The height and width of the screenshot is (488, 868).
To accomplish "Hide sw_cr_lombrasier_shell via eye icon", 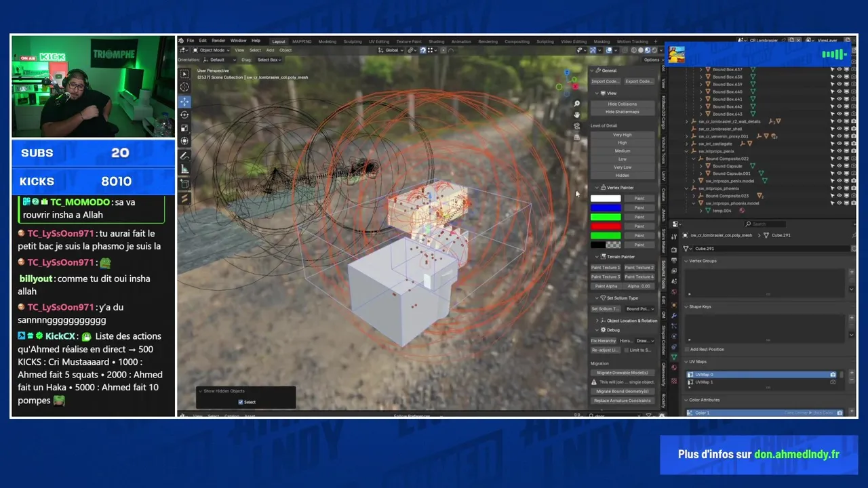I will pos(839,129).
